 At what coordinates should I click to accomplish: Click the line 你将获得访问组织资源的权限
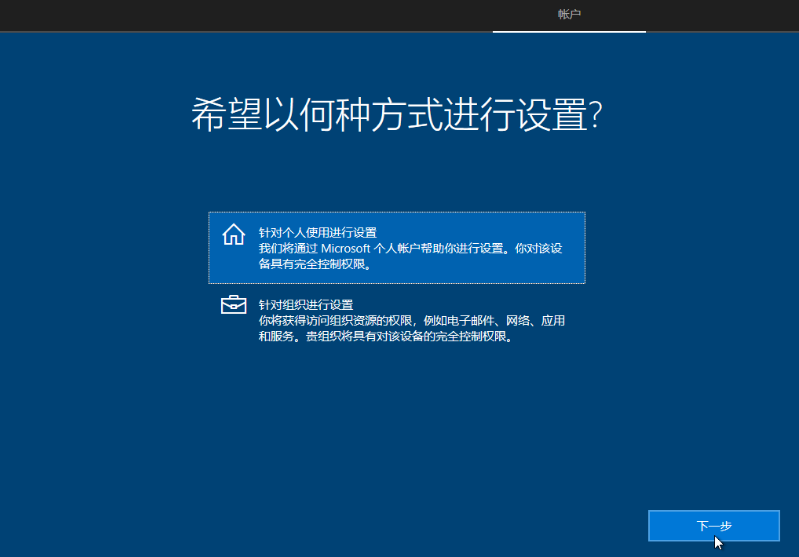pos(335,321)
